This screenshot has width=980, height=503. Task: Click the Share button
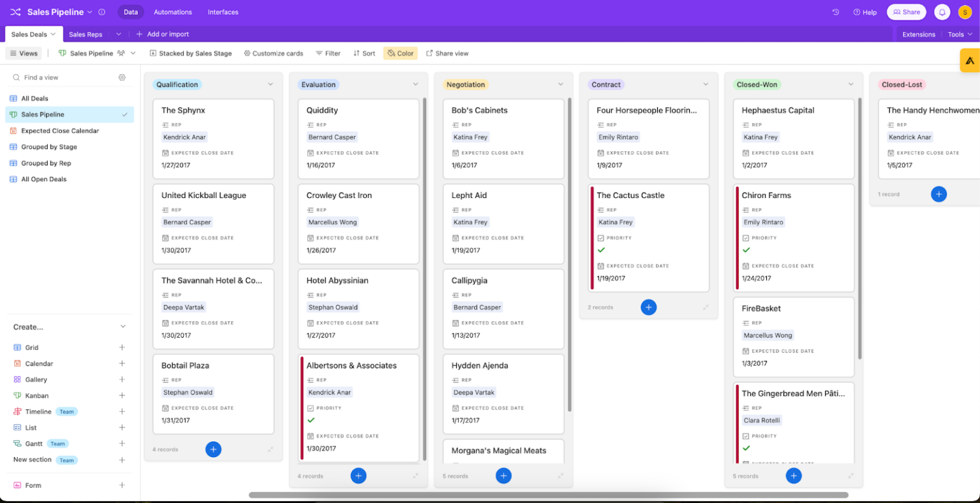pos(906,11)
